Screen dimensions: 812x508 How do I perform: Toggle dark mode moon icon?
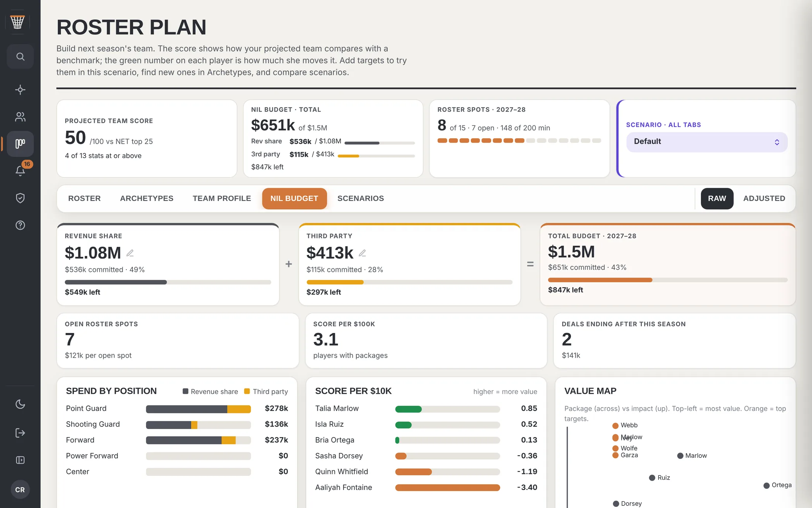pyautogui.click(x=20, y=404)
